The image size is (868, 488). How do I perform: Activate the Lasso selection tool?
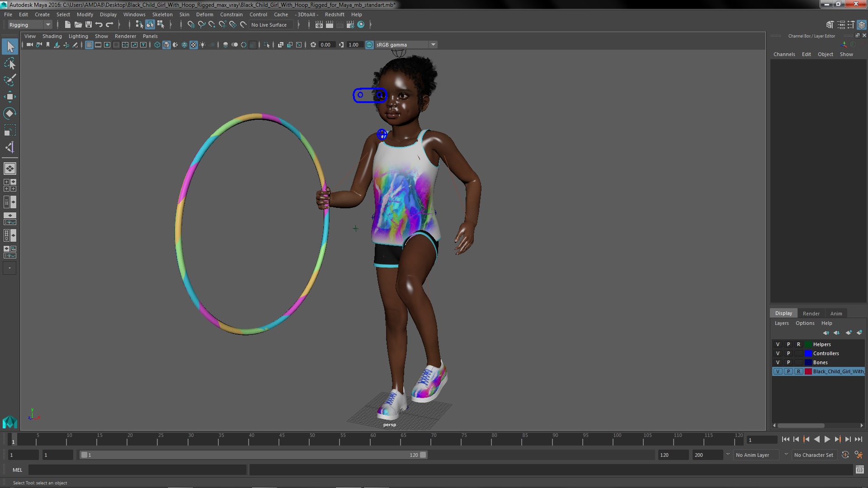(x=9, y=64)
